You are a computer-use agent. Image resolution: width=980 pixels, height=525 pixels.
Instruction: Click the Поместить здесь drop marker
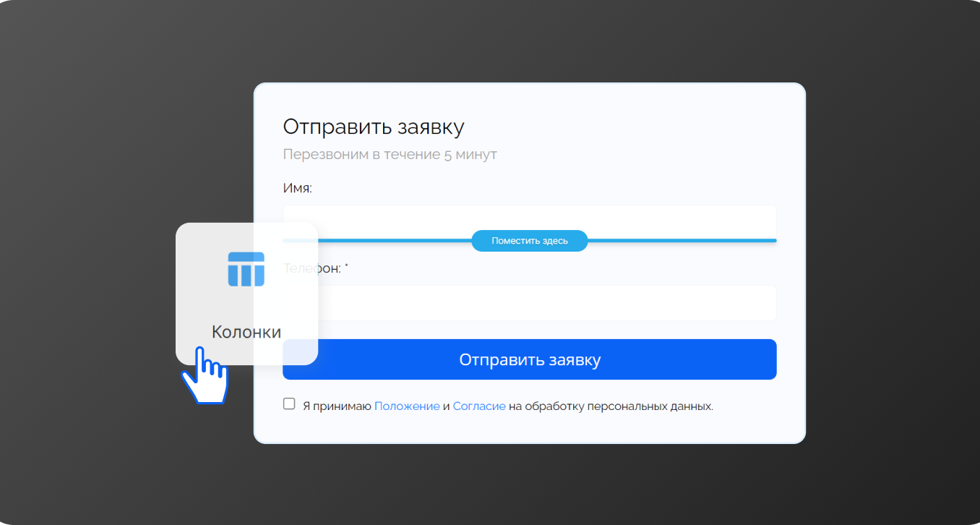coord(530,241)
